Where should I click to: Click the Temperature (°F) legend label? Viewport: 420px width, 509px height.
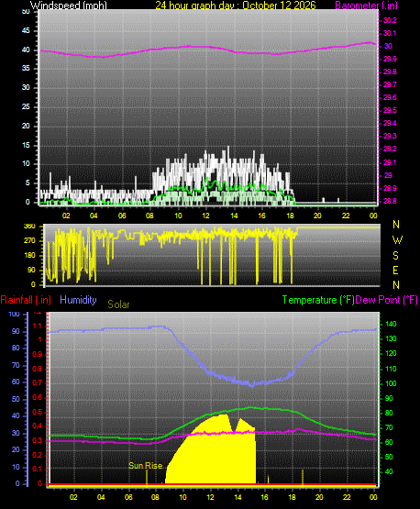(x=318, y=300)
